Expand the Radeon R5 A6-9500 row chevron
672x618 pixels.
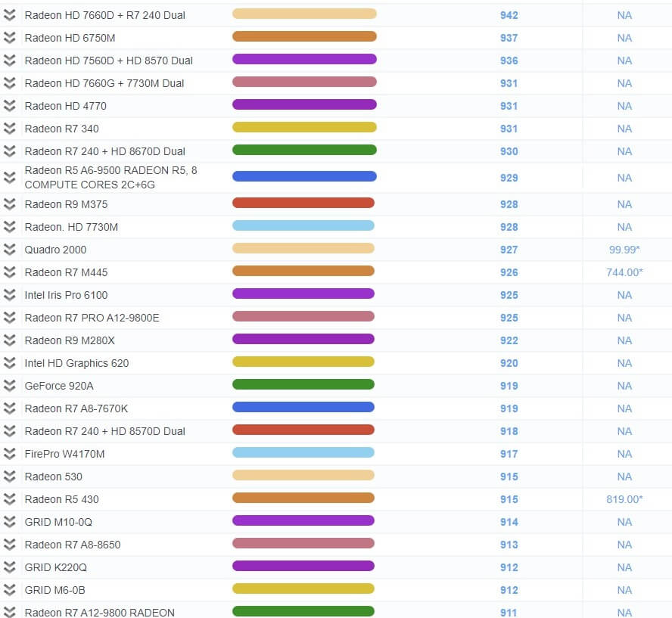click(x=9, y=177)
